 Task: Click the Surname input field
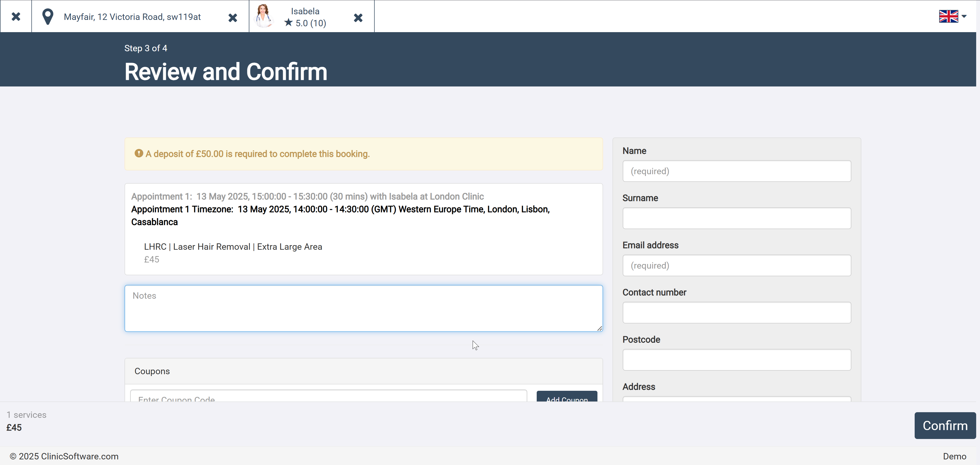[x=736, y=218]
